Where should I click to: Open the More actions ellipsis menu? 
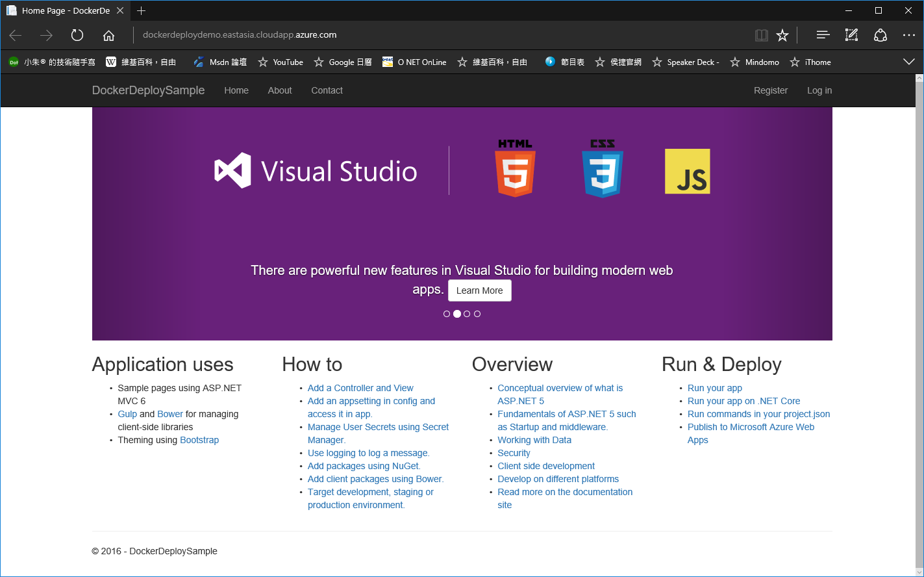[x=908, y=35]
